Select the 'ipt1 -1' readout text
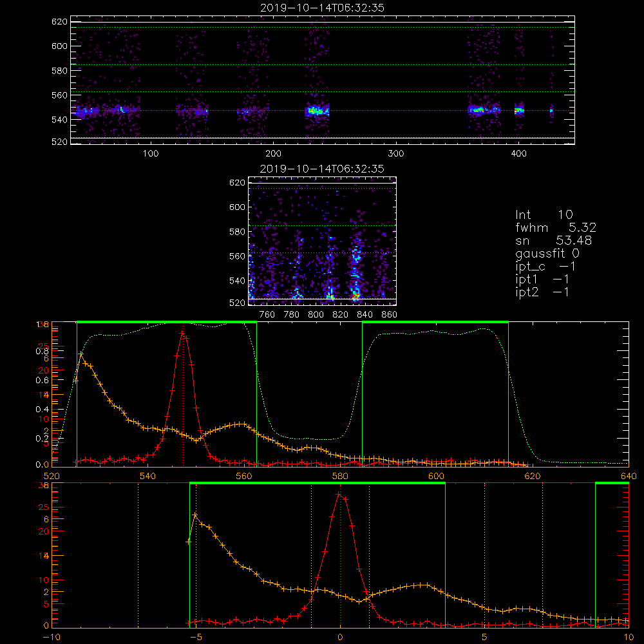The height and width of the screenshot is (644, 644). 542,279
